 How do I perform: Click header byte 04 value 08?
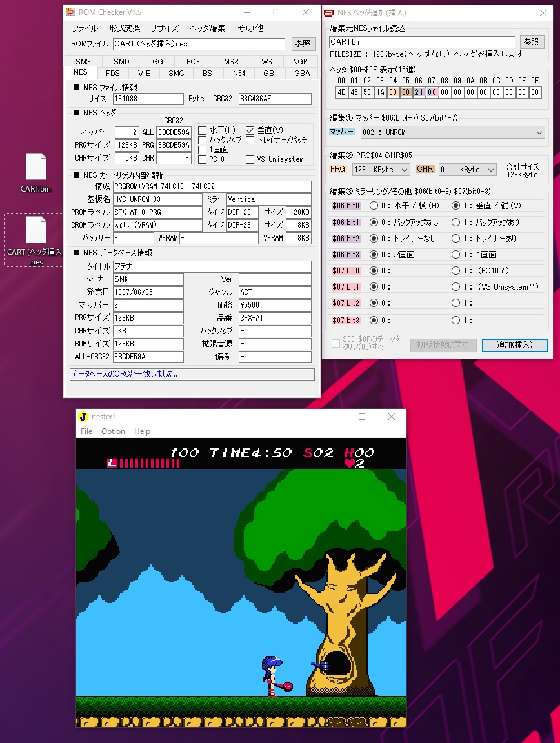tap(393, 92)
